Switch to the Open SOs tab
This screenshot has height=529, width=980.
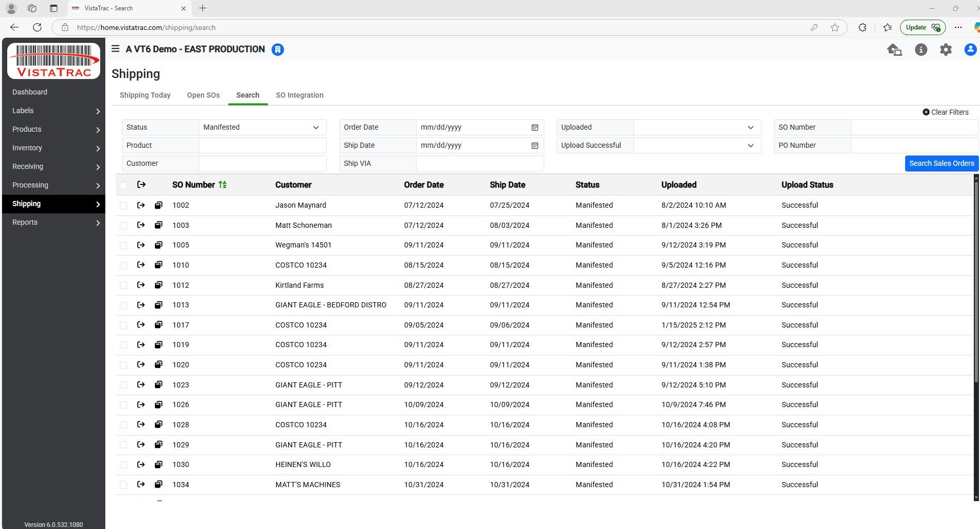tap(203, 95)
